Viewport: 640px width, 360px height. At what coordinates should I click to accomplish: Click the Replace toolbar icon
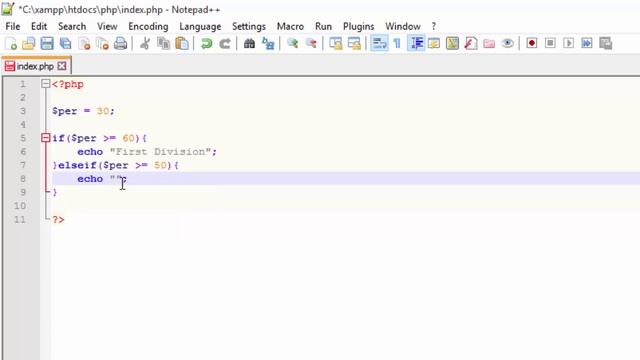pyautogui.click(x=268, y=43)
